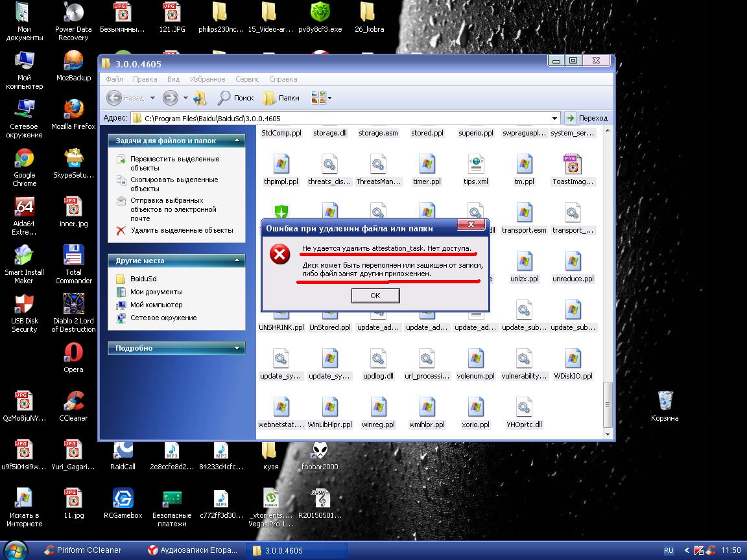Viewport: 747px width, 560px height.
Task: Open the Правка menu
Action: (x=145, y=79)
